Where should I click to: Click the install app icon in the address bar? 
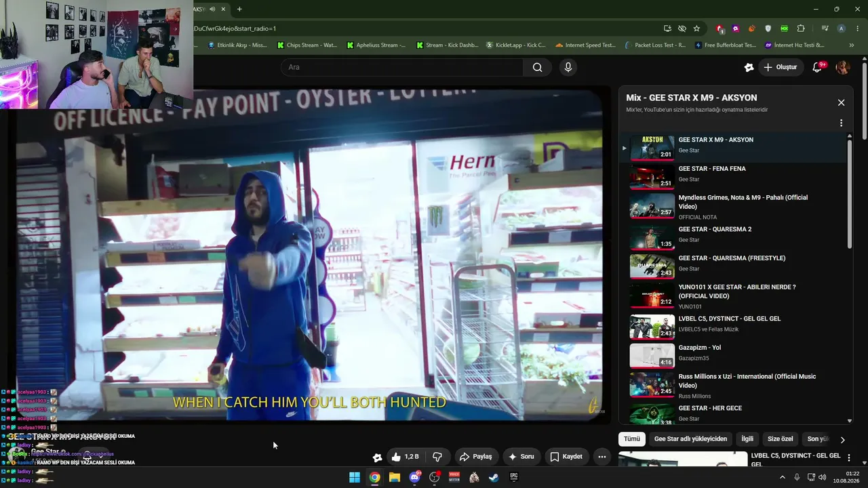[667, 28]
